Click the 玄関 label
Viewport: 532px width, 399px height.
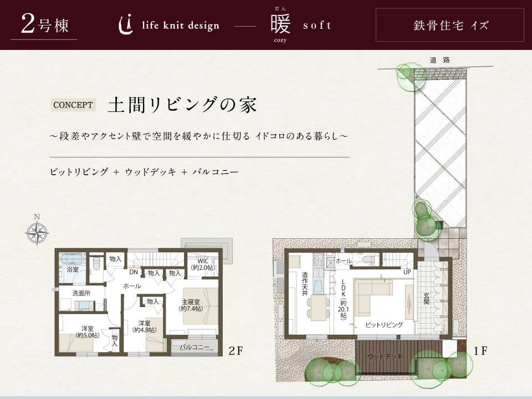pos(427,298)
